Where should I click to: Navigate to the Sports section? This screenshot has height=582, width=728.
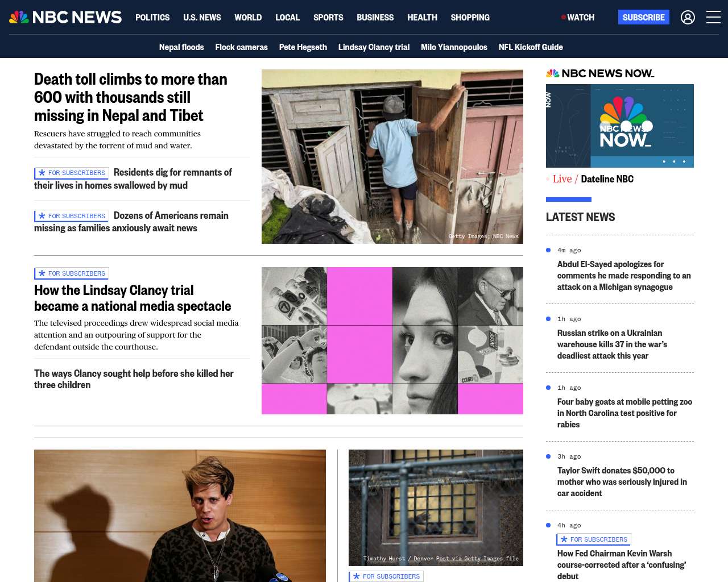pos(328,17)
